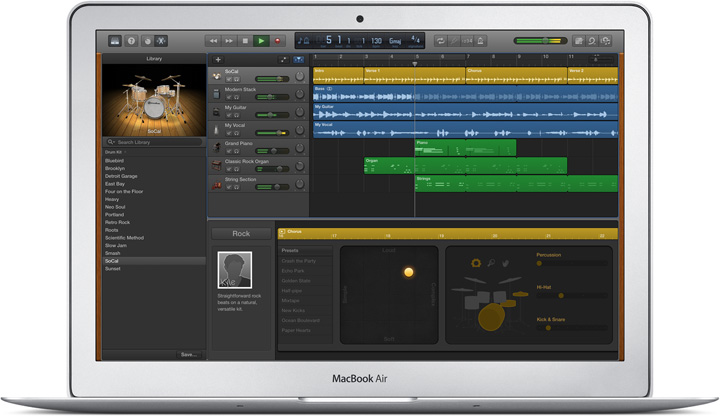This screenshot has width=721, height=419.
Task: Click the Grand Piano track icon
Action: (x=216, y=147)
